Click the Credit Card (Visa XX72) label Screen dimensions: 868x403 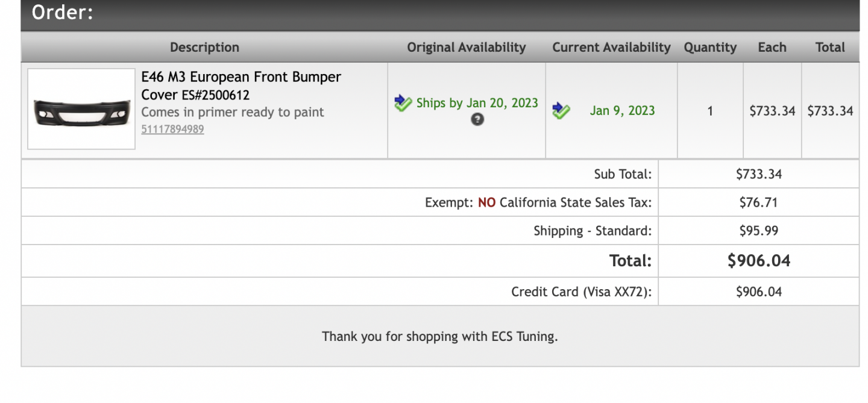[581, 292]
